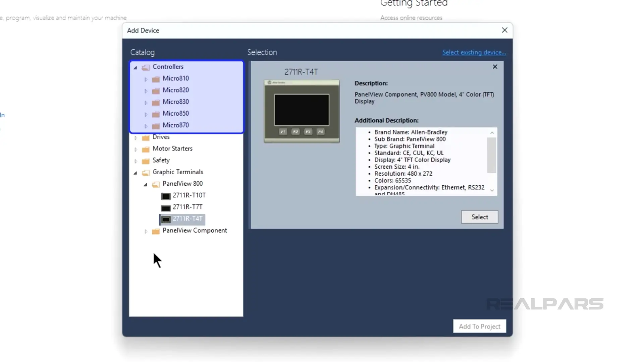Select Motor Starters in the catalog

[172, 148]
